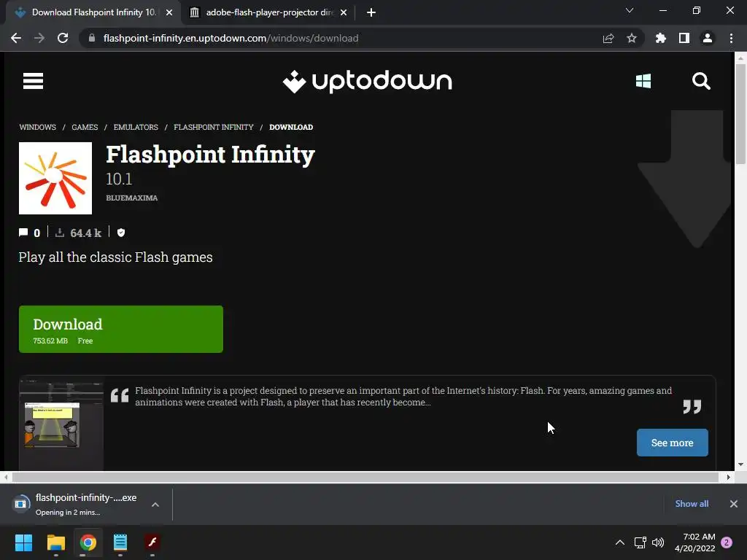Open Chrome's three-dot menu
Screen dimensions: 747x560
click(x=731, y=38)
